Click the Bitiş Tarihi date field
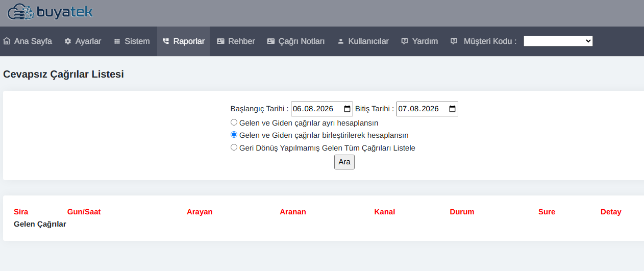 tap(427, 109)
